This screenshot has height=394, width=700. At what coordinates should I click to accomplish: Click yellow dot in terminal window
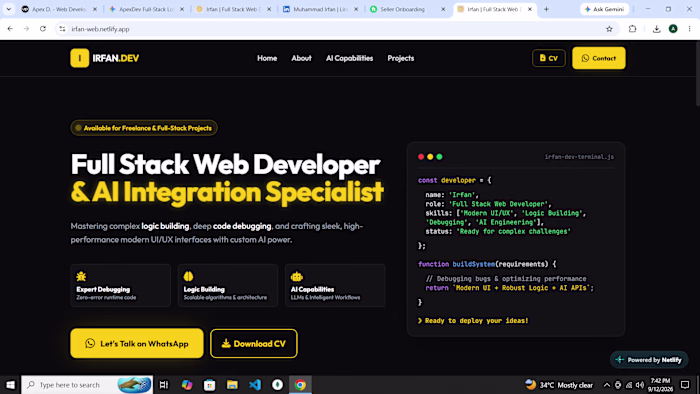click(x=430, y=157)
